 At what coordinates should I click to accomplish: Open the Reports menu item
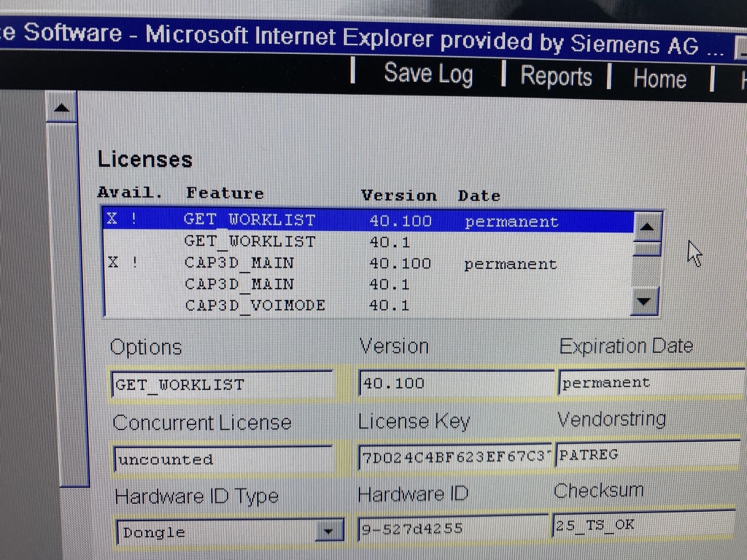tap(556, 76)
